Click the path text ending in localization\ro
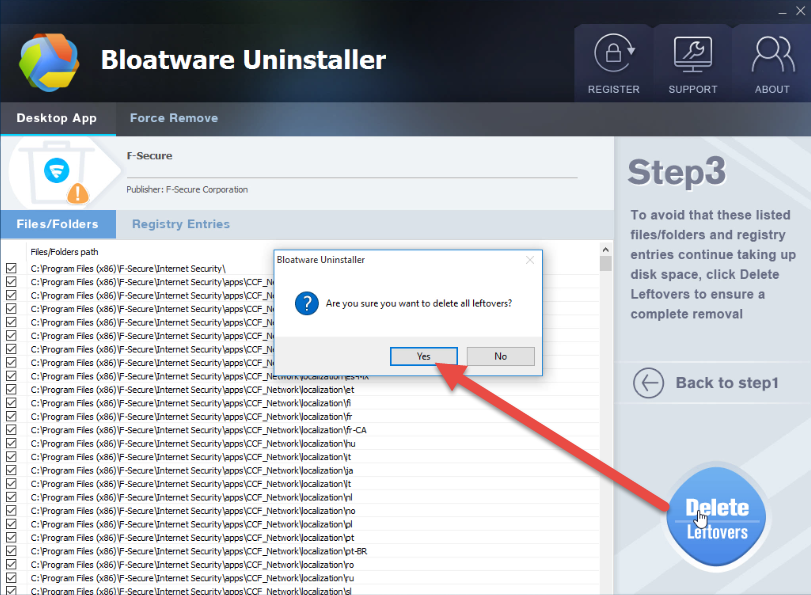 coord(192,564)
